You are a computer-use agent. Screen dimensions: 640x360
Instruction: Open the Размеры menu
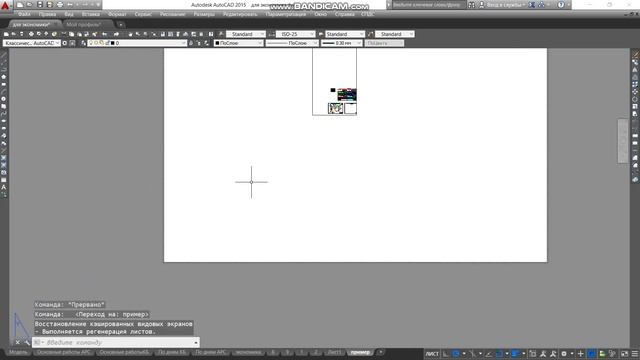pyautogui.click(x=204, y=14)
